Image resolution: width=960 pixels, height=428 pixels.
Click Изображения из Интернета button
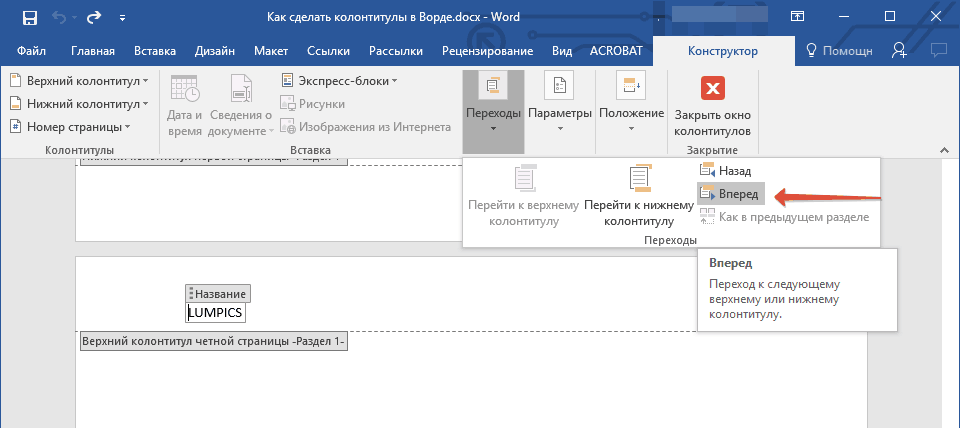366,127
